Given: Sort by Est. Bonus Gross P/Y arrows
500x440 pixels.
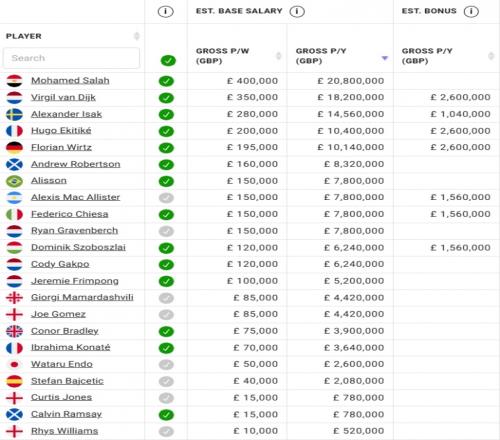Looking at the screenshot, I should (x=491, y=56).
